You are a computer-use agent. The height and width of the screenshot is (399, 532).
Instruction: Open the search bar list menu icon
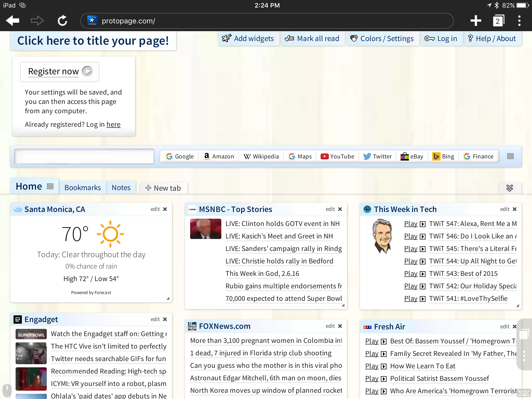pos(510,156)
